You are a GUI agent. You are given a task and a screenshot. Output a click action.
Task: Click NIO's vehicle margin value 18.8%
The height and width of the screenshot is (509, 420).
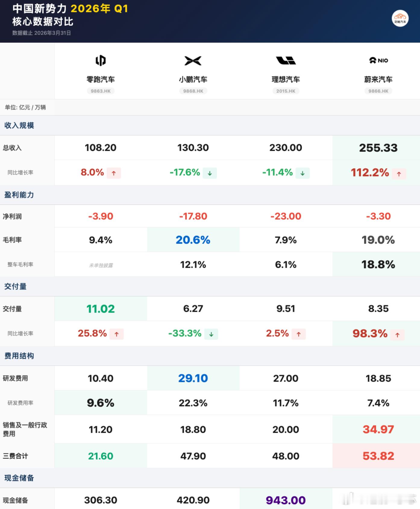point(378,265)
